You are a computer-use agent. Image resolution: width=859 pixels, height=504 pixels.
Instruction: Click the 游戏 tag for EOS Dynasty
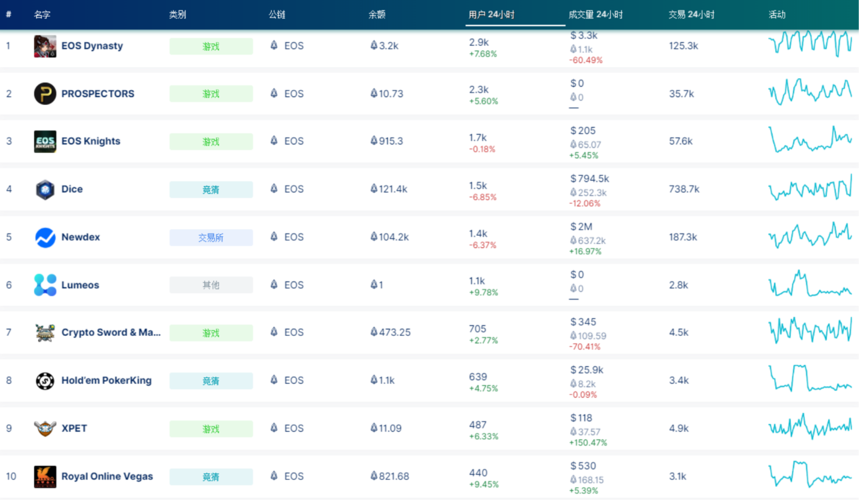[211, 47]
